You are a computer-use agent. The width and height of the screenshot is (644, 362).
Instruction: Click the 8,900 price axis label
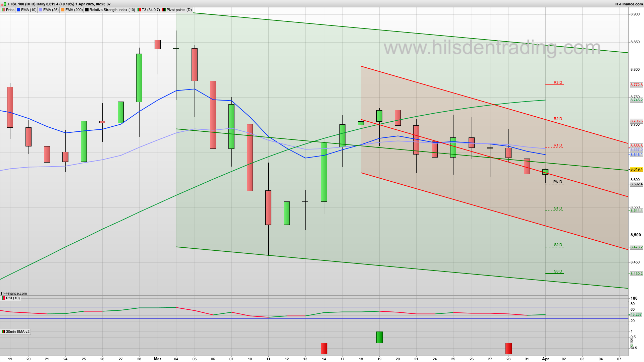coord(635,14)
